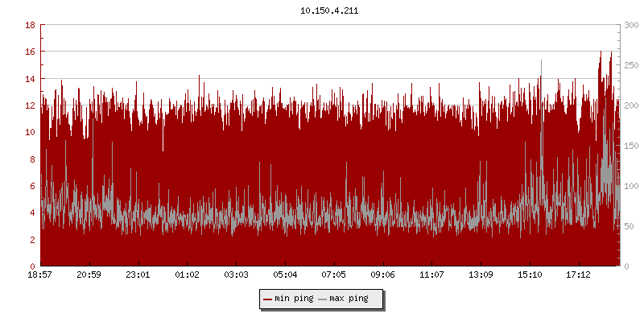Click the 17:12 time axis label

[579, 275]
